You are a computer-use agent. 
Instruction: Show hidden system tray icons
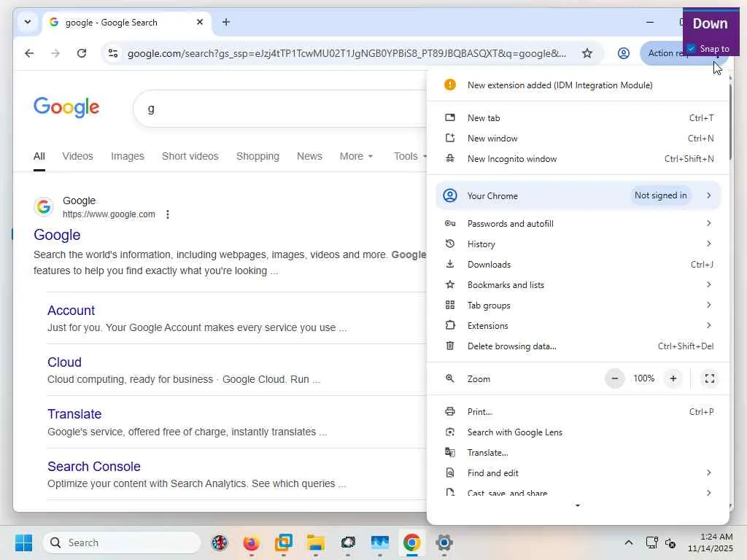(628, 542)
